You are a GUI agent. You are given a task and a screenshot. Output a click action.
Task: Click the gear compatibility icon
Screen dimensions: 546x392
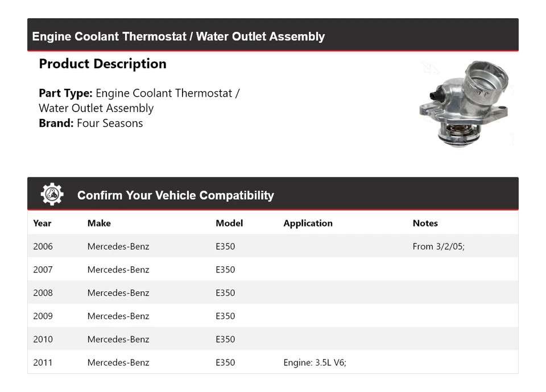click(x=52, y=195)
